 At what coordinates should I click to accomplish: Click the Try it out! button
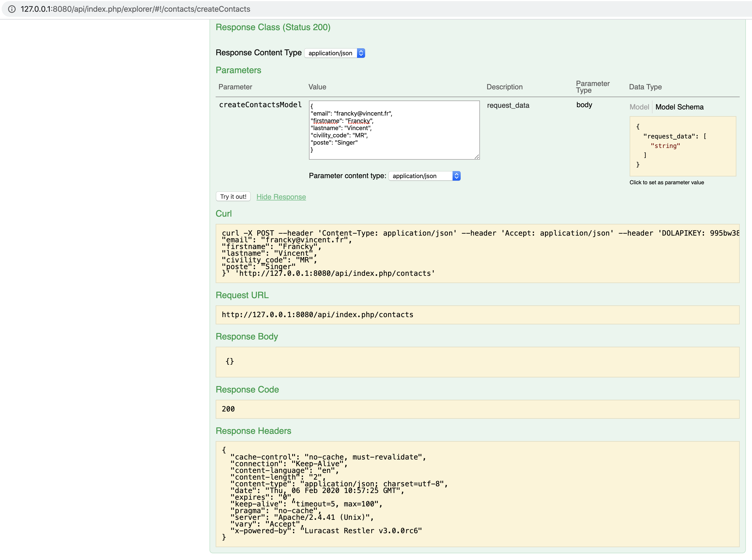click(x=233, y=197)
